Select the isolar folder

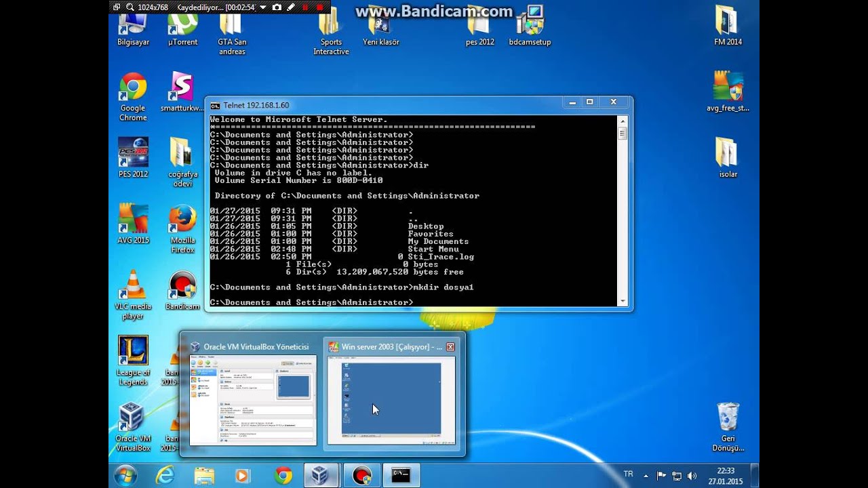[728, 158]
